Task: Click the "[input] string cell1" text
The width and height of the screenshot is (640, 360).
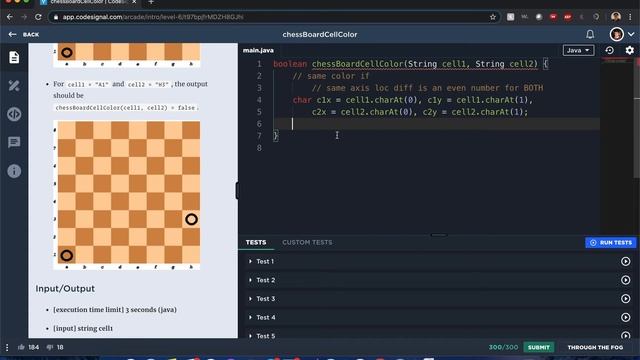Action: (83, 328)
